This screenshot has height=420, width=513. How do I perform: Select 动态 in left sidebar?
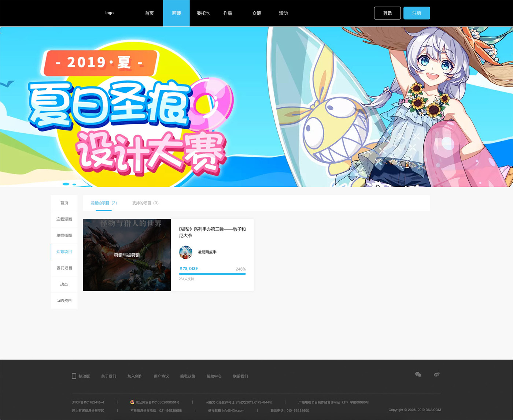64,284
